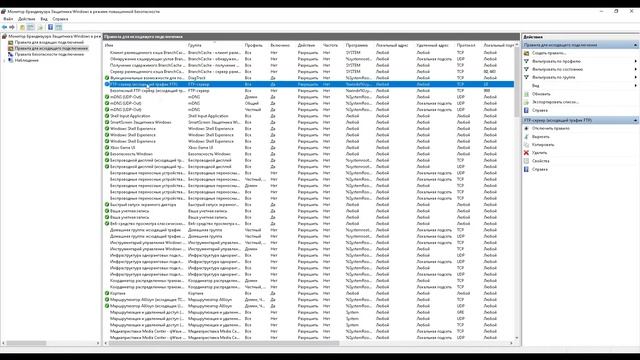Toggle the Show/Hide console tree toolbar icon
Image resolution: width=640 pixels, height=360 pixels.
click(31, 27)
